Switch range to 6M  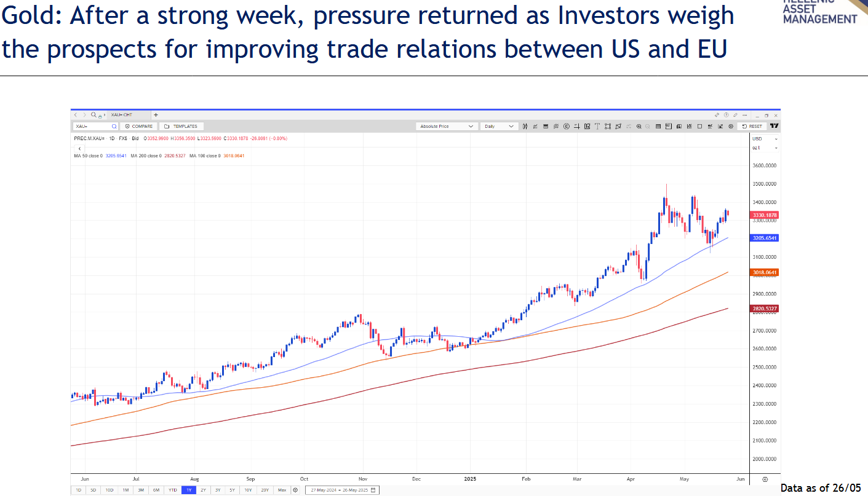pos(156,490)
